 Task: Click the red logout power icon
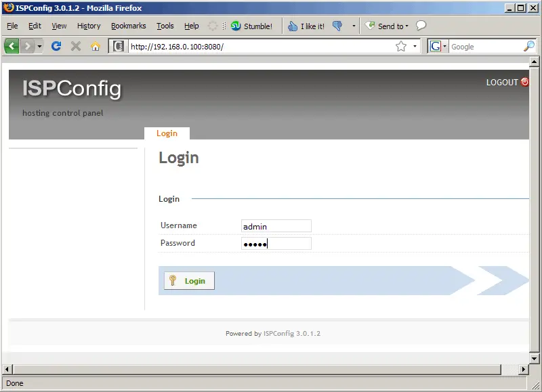tap(524, 82)
